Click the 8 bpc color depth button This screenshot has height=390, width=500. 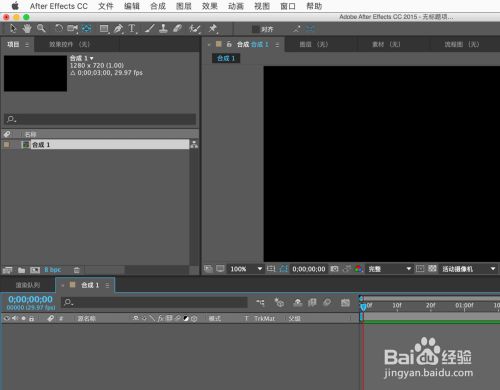(53, 270)
